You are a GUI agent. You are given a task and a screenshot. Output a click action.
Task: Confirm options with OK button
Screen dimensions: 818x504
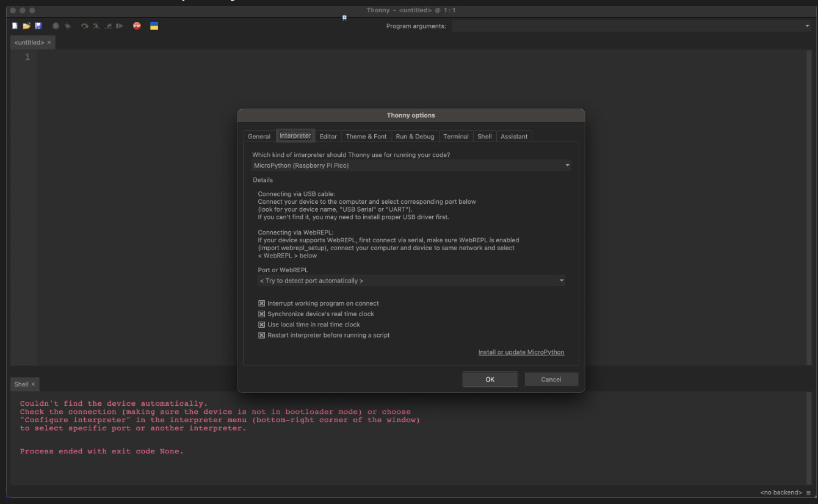pyautogui.click(x=490, y=380)
